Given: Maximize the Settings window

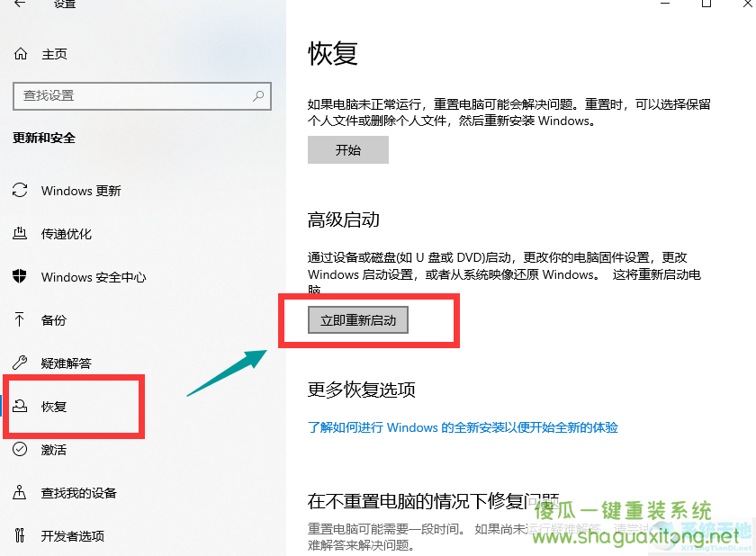Looking at the screenshot, I should point(706,3).
